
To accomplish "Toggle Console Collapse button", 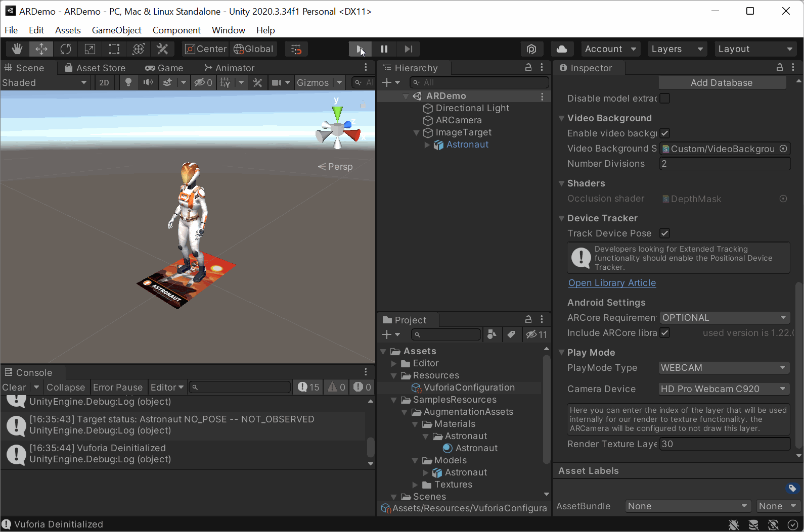I will click(66, 388).
